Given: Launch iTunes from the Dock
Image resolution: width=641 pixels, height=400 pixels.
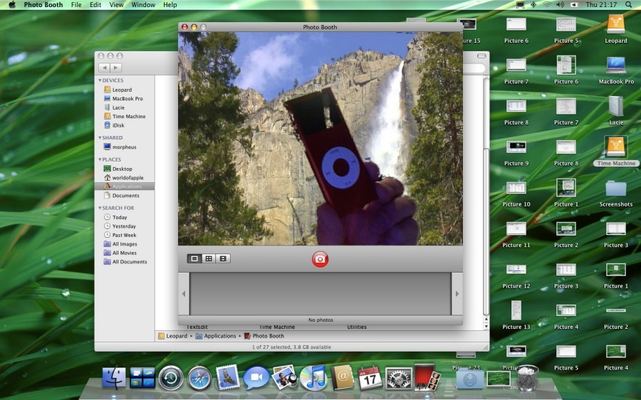Looking at the screenshot, I should tap(313, 377).
